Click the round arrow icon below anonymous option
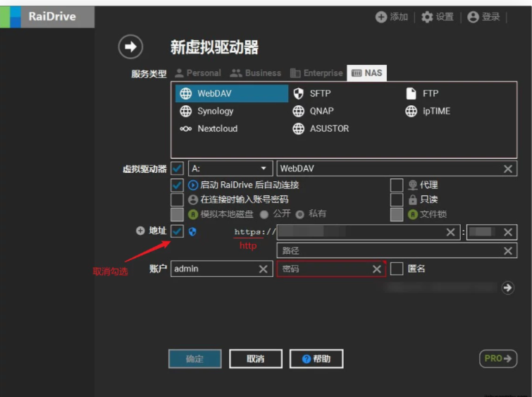532x397 pixels. pyautogui.click(x=507, y=288)
